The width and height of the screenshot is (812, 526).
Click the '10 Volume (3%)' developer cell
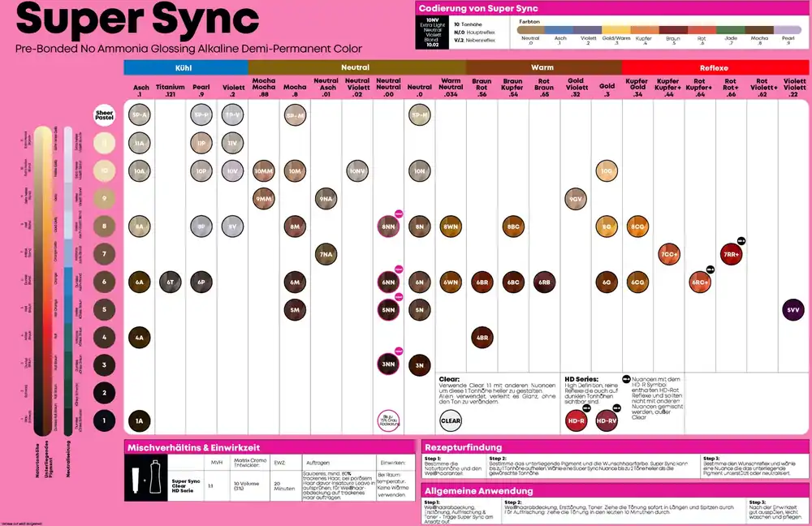pos(249,485)
